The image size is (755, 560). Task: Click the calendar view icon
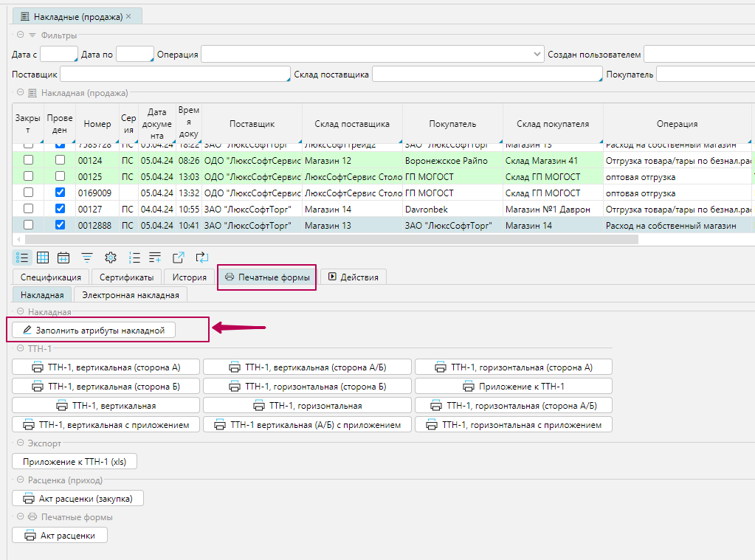63,257
